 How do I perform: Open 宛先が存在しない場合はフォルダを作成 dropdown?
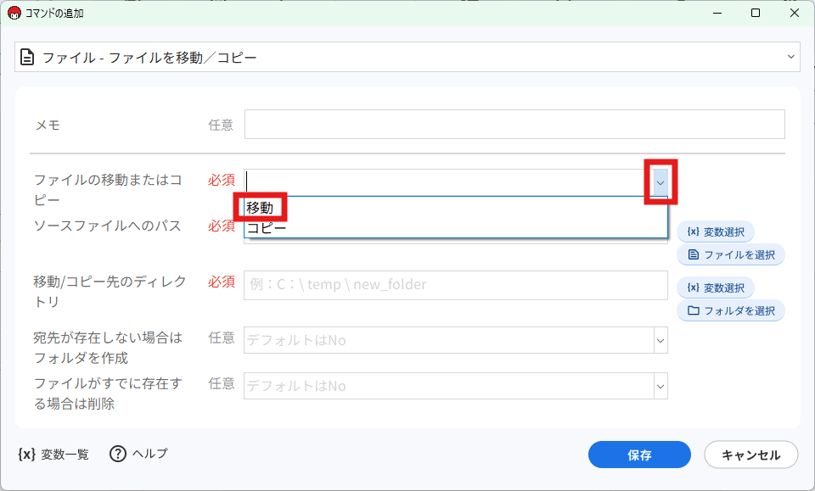tap(661, 341)
